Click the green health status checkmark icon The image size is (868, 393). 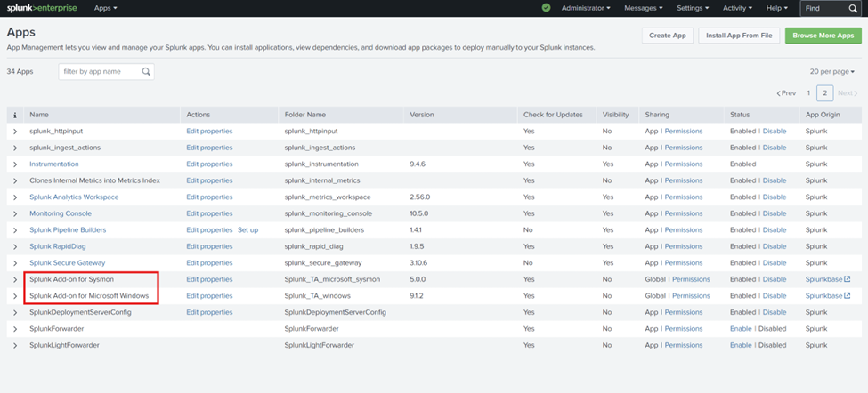click(x=547, y=8)
